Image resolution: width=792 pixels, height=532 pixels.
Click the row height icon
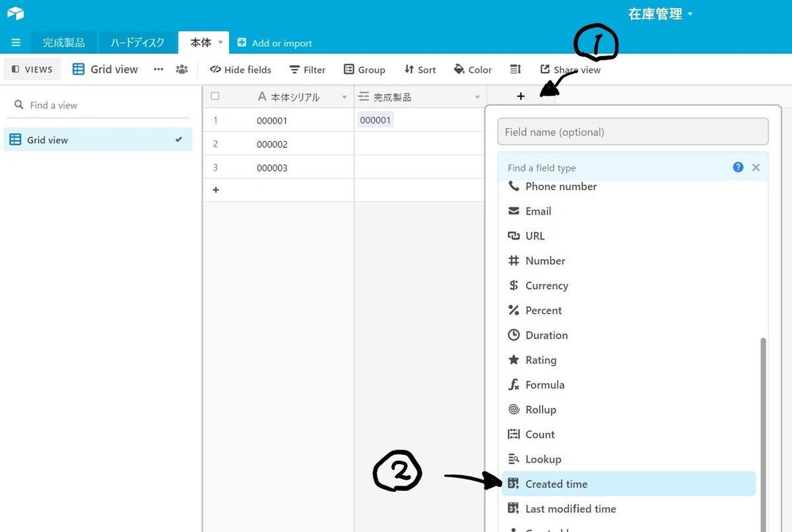point(516,69)
